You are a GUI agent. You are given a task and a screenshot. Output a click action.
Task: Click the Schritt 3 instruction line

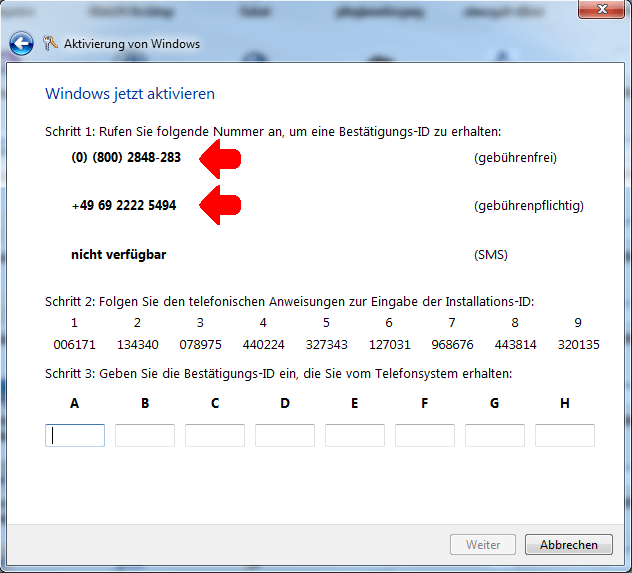279,374
